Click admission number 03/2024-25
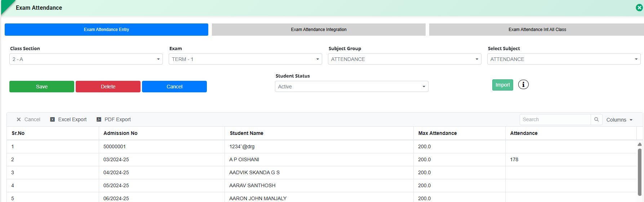The height and width of the screenshot is (202, 644). (116, 159)
